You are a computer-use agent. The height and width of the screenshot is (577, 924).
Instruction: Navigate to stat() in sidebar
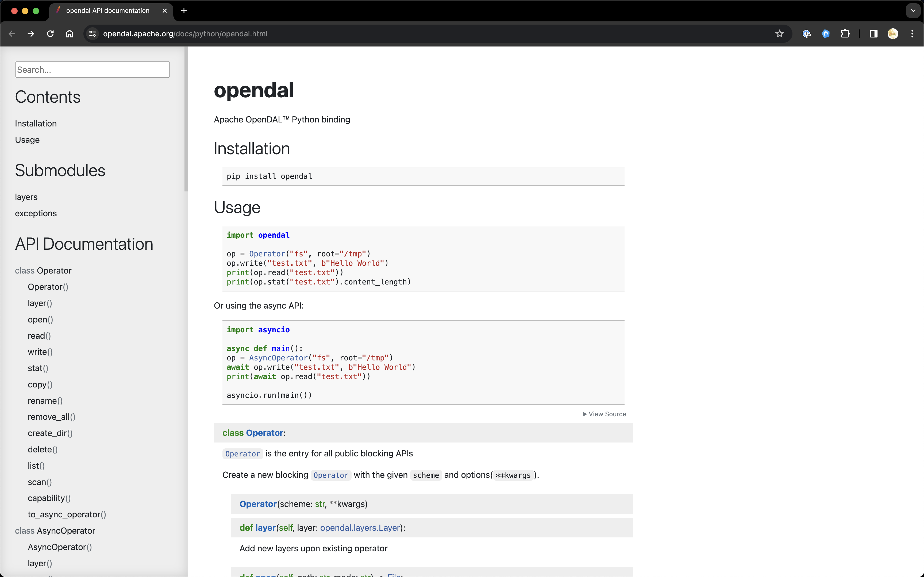tap(38, 368)
